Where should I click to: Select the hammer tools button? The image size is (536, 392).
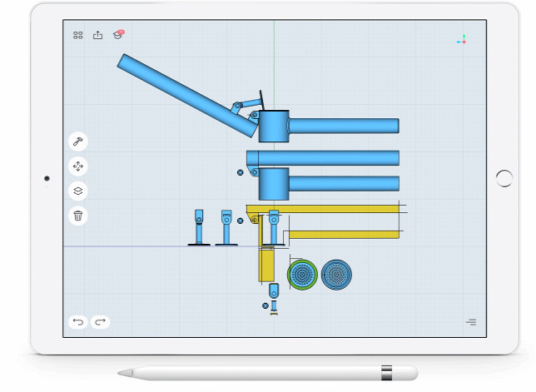click(78, 141)
